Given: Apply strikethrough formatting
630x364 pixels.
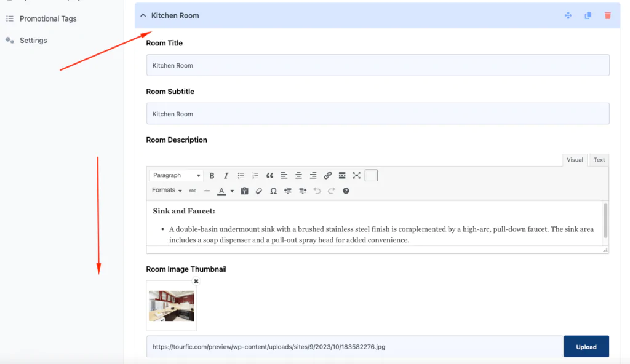Looking at the screenshot, I should pyautogui.click(x=193, y=191).
